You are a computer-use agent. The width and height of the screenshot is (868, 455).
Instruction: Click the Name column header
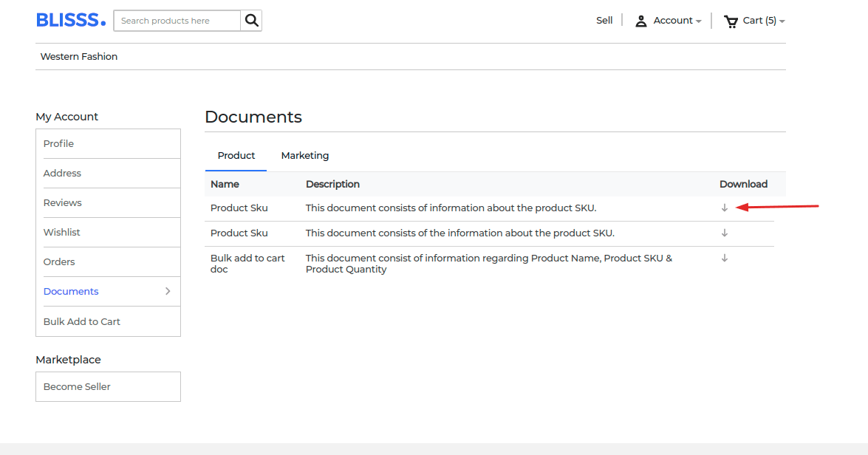(225, 185)
